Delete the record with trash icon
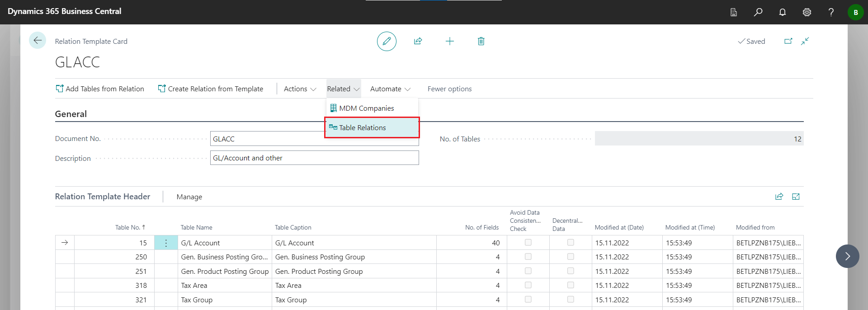868x310 pixels. pos(481,41)
